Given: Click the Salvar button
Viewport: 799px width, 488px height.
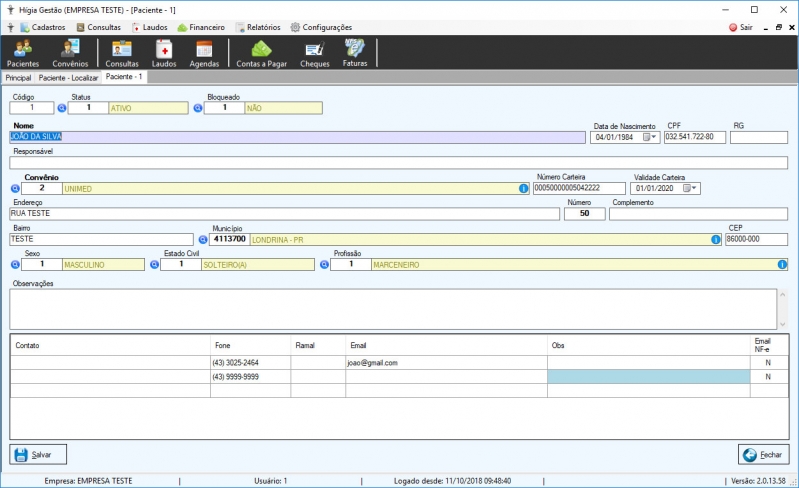Looking at the screenshot, I should tap(38, 454).
